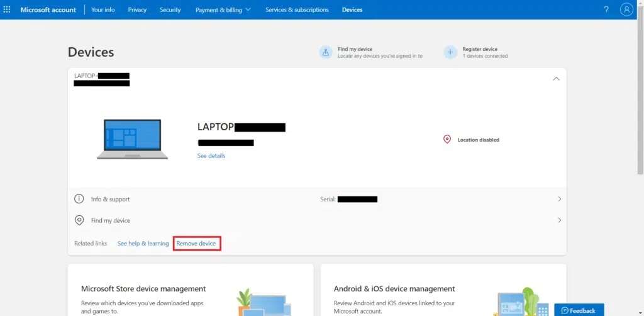Open Services & subscriptions page

click(297, 10)
